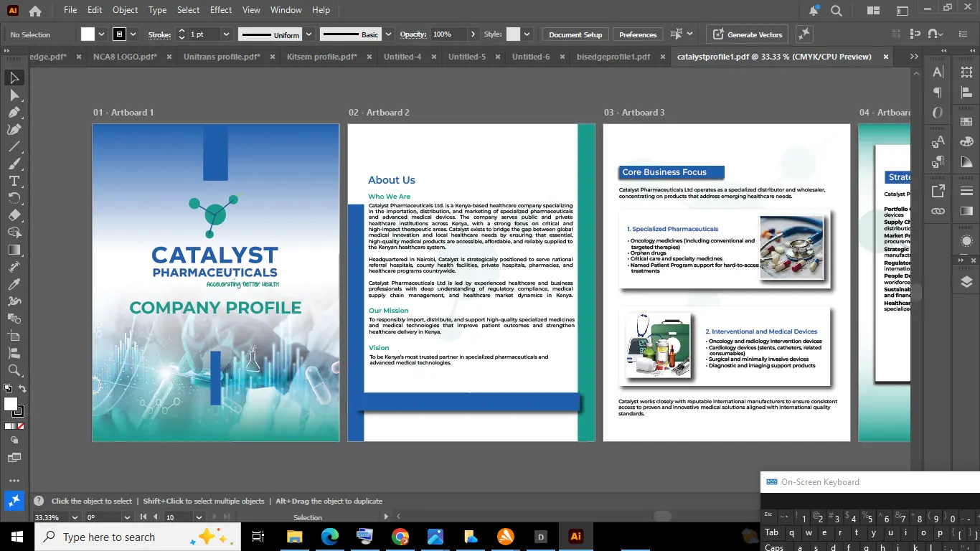This screenshot has width=980, height=551.
Task: Select the Direct Selection tool
Action: coord(14,95)
